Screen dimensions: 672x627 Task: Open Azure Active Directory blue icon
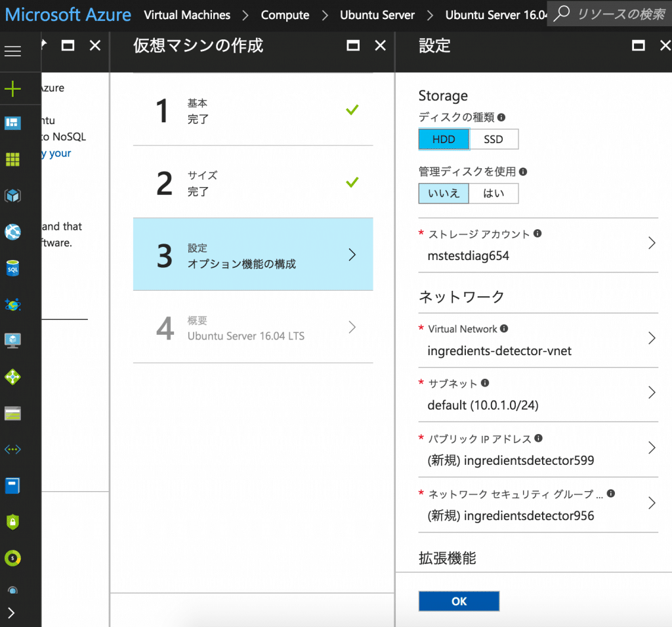[12, 486]
